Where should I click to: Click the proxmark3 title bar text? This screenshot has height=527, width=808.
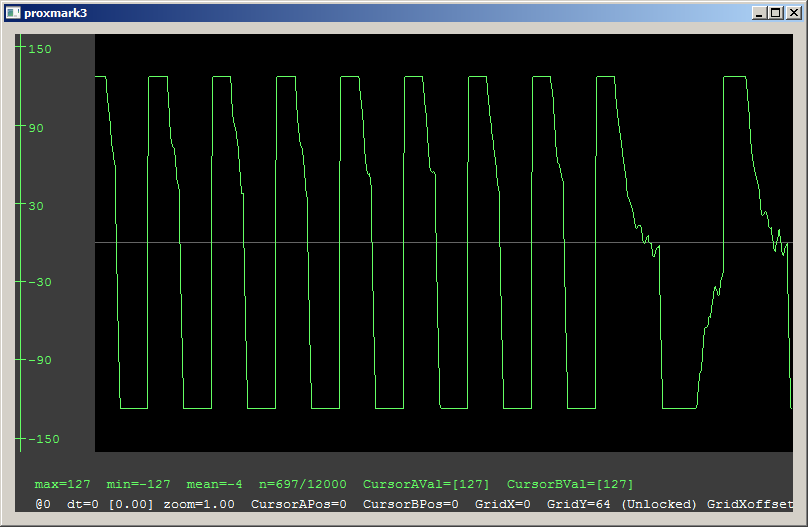(56, 13)
